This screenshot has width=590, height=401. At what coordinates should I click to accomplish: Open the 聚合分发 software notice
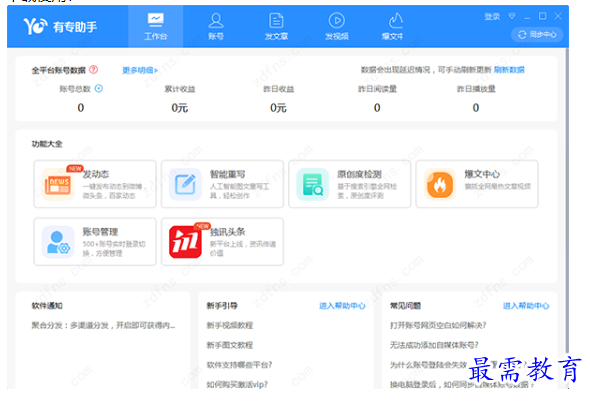pos(103,325)
